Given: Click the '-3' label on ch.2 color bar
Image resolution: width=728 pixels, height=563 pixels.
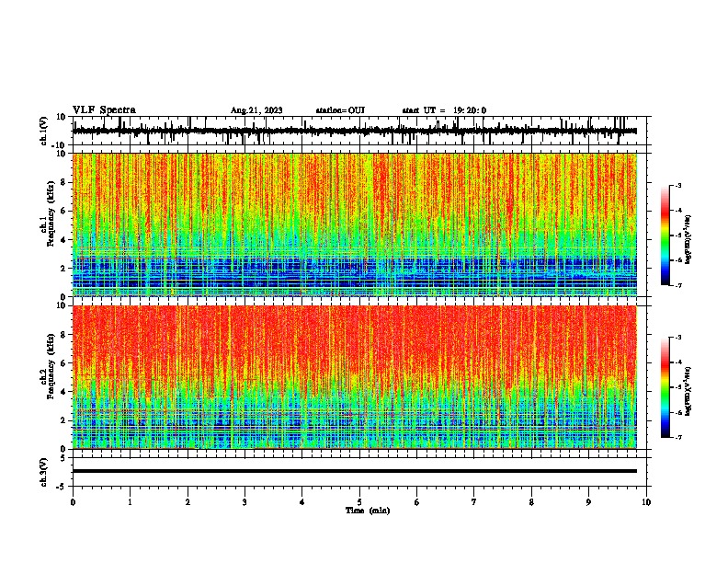Looking at the screenshot, I should click(x=678, y=338).
